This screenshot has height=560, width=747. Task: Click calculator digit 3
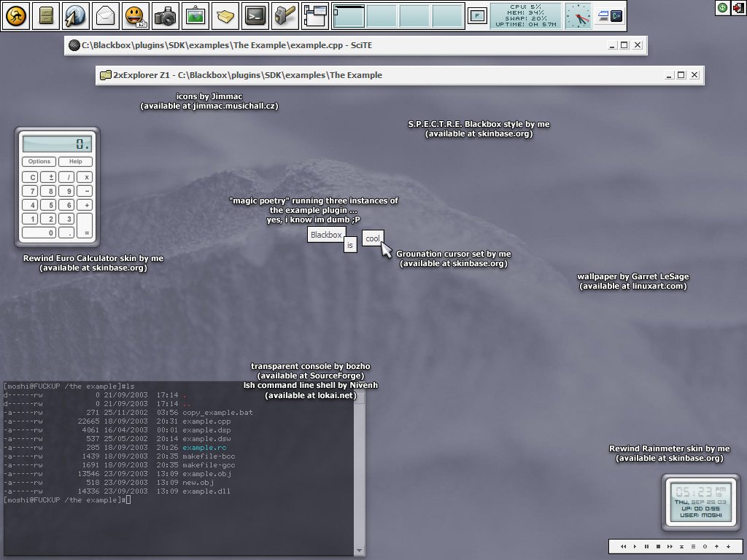point(68,219)
